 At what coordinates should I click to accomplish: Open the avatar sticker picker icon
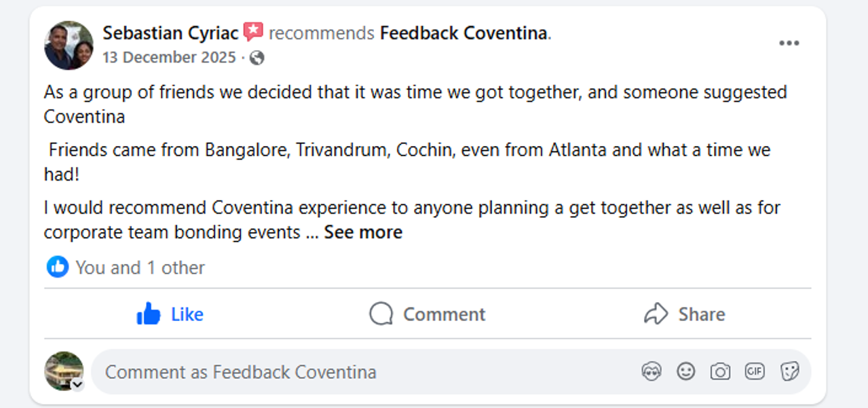(x=651, y=371)
